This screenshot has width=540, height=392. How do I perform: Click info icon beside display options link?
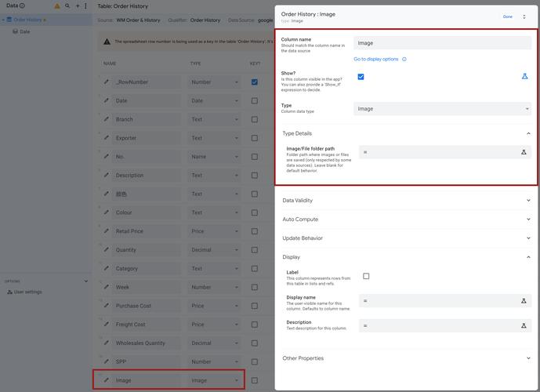pos(404,60)
